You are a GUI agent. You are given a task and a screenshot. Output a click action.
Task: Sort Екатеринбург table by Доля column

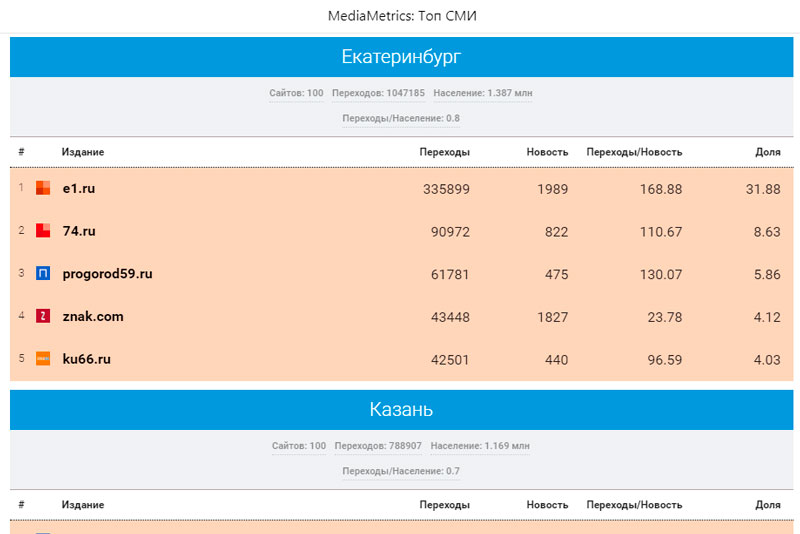tap(767, 152)
